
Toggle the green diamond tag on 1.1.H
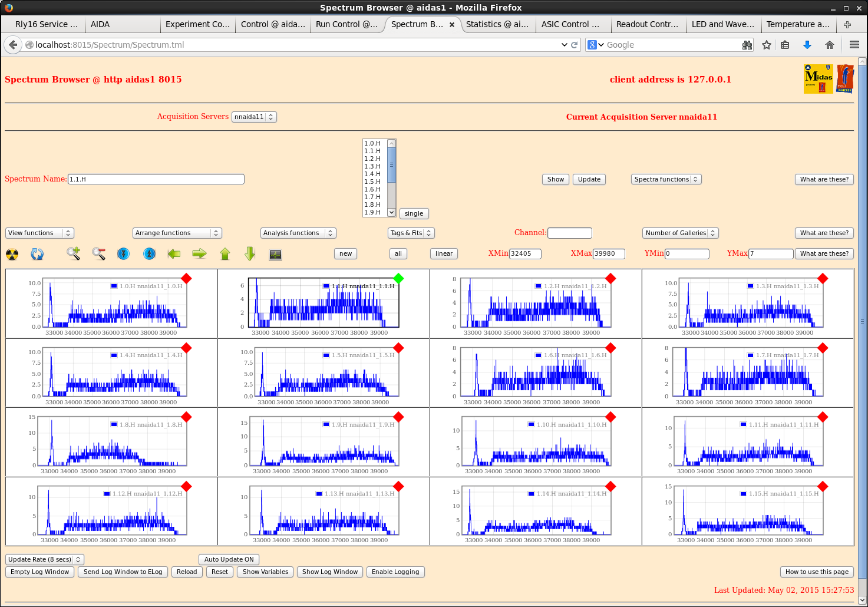(398, 278)
